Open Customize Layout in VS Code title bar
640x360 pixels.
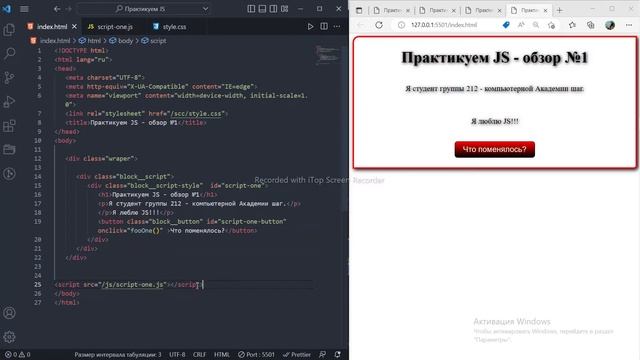pos(284,9)
